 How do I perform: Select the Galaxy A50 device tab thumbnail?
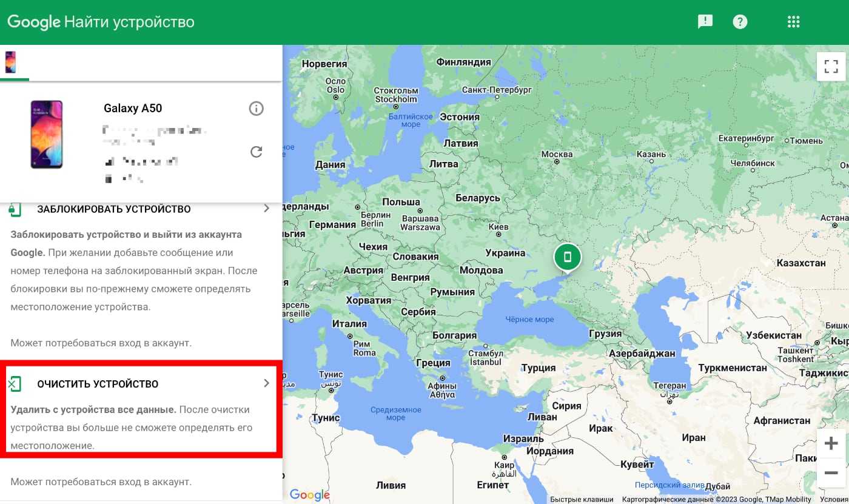[10, 62]
